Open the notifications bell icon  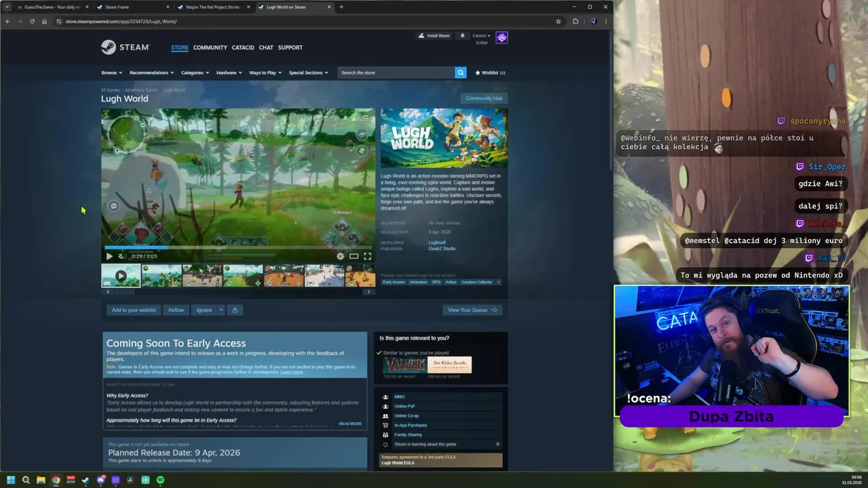click(462, 35)
